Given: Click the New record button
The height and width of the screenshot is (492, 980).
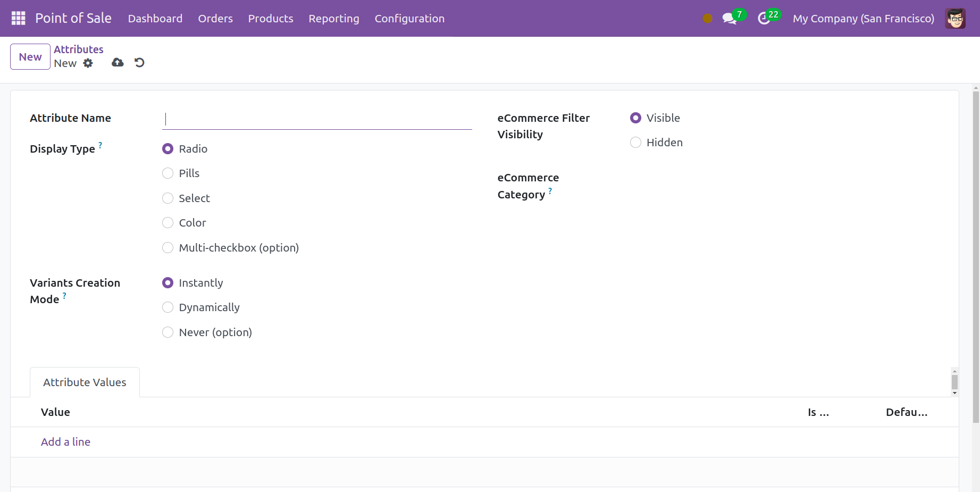Looking at the screenshot, I should click(30, 57).
